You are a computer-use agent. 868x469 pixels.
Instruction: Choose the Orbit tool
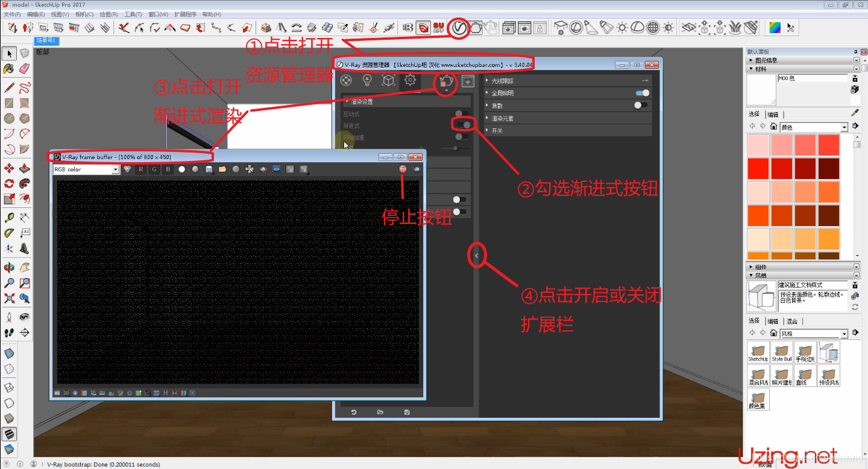tap(10, 267)
